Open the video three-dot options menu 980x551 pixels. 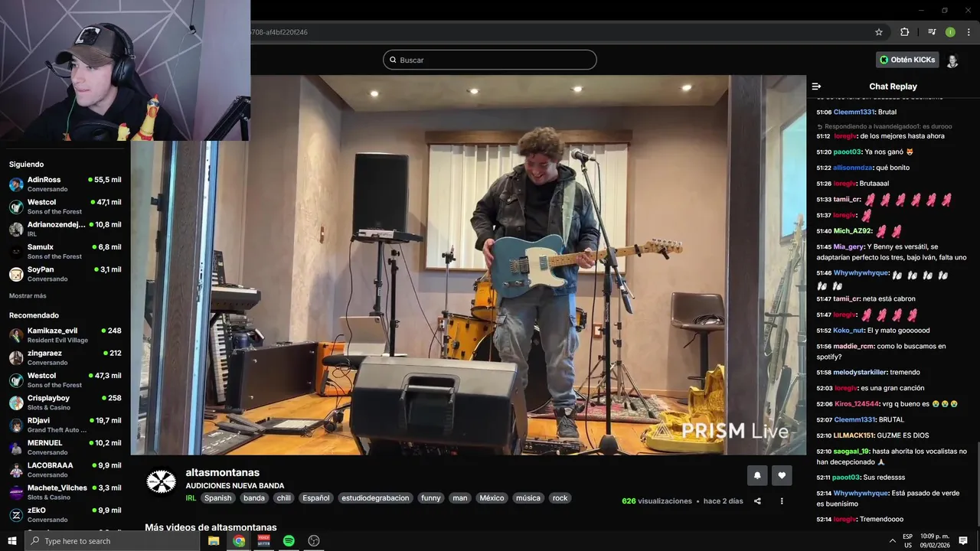tap(782, 501)
